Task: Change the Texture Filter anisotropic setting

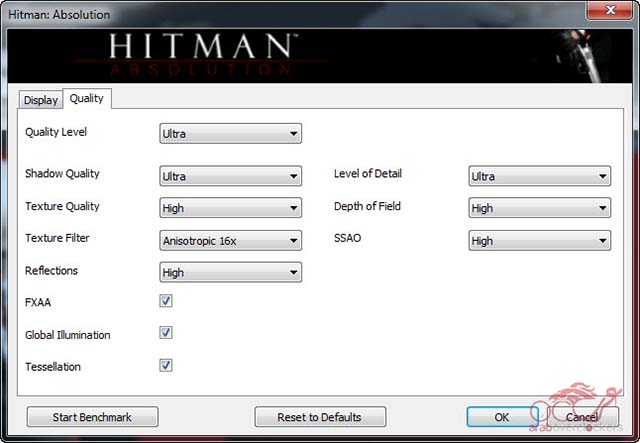Action: (230, 240)
